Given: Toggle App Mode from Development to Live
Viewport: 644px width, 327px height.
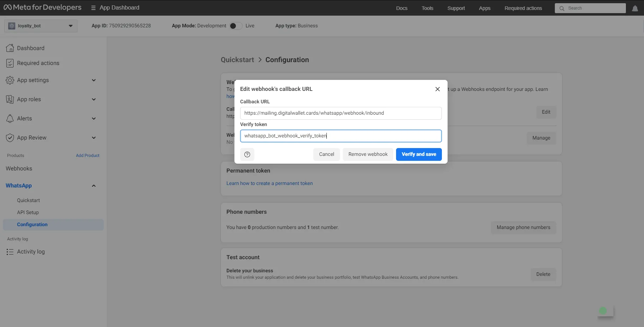Looking at the screenshot, I should (x=236, y=26).
